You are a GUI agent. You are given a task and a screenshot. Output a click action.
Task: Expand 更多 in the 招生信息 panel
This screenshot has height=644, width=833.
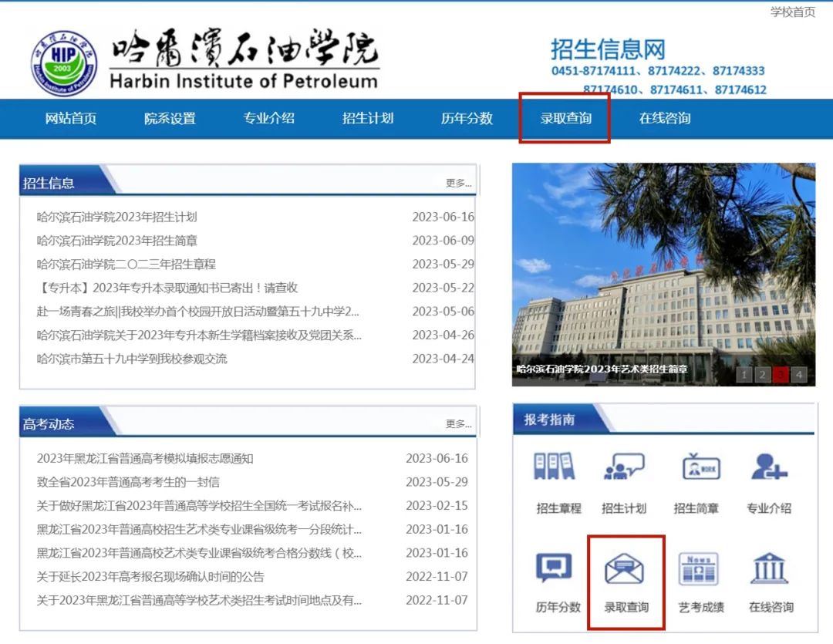tap(458, 184)
